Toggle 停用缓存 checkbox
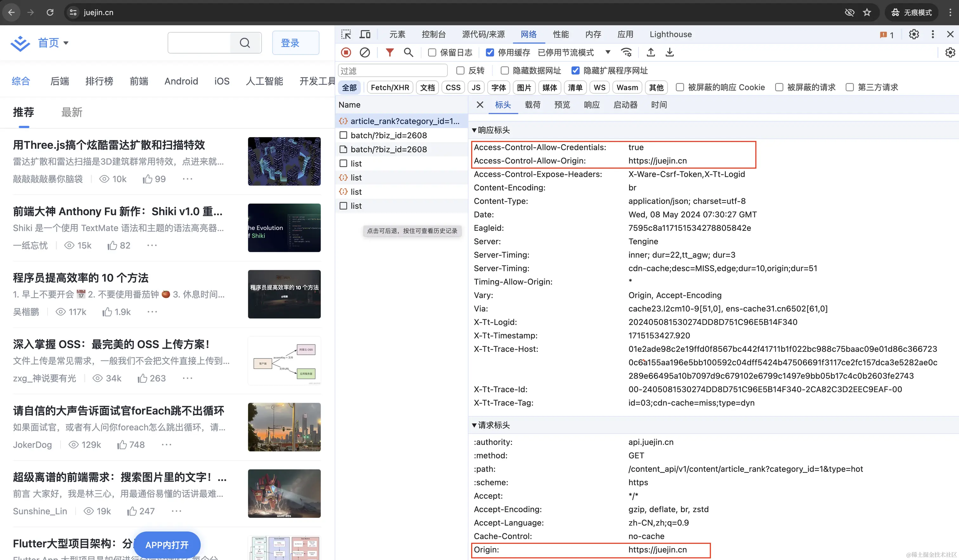This screenshot has height=560, width=959. coord(490,53)
